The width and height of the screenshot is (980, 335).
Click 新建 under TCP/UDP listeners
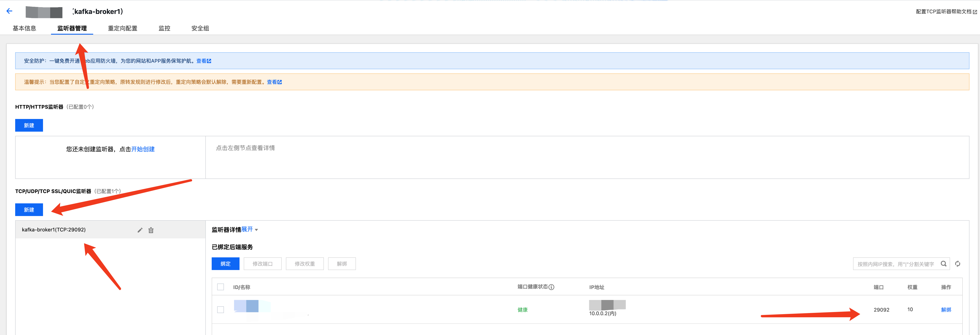tap(29, 210)
